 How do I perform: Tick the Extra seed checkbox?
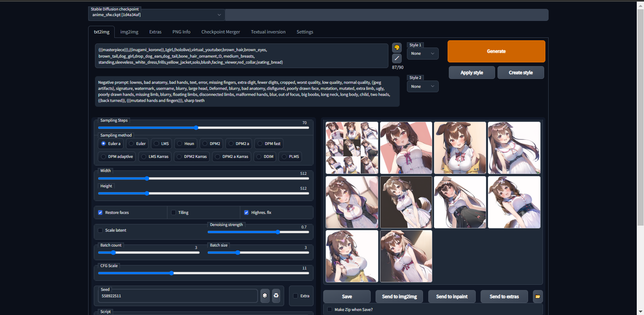295,296
